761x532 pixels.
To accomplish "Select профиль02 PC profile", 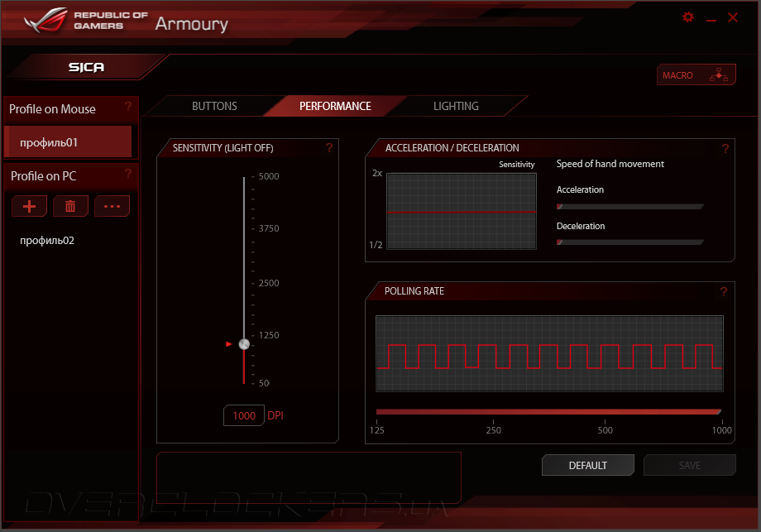I will coord(47,241).
